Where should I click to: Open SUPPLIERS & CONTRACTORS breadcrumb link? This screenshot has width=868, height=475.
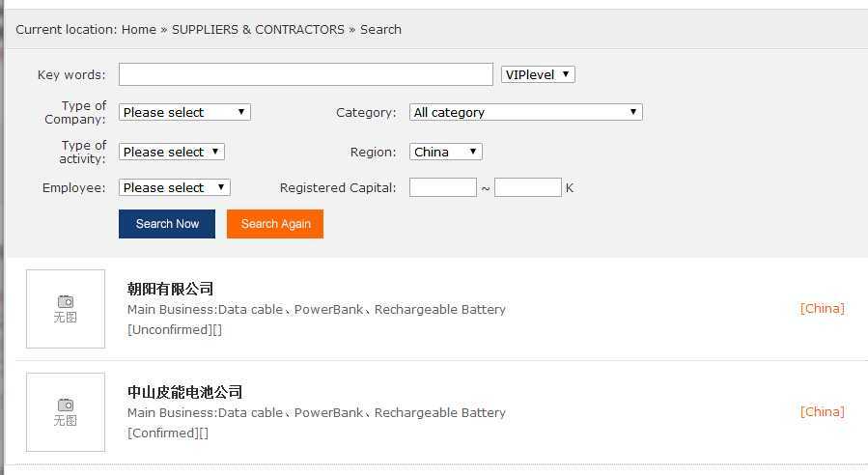pyautogui.click(x=258, y=29)
